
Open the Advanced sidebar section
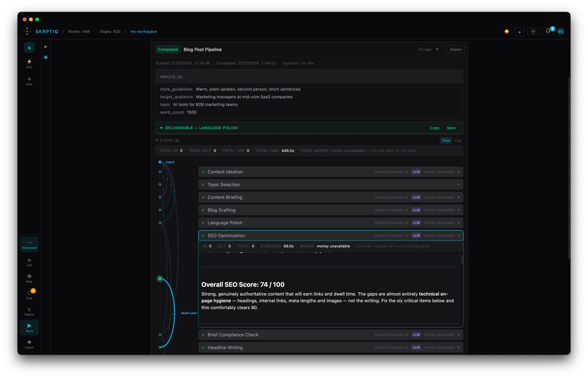tap(29, 244)
